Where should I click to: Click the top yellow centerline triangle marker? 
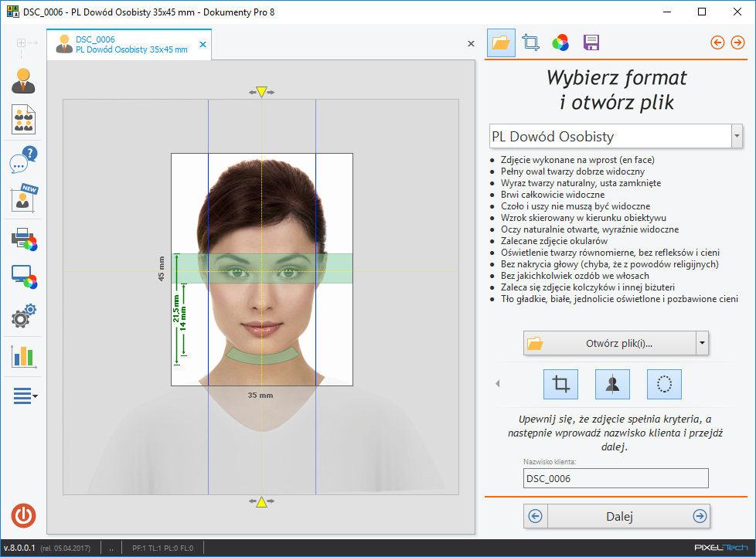[261, 92]
